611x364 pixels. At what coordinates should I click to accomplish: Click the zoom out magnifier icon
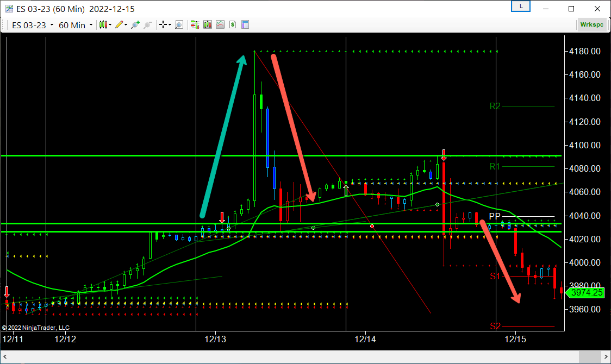point(148,25)
